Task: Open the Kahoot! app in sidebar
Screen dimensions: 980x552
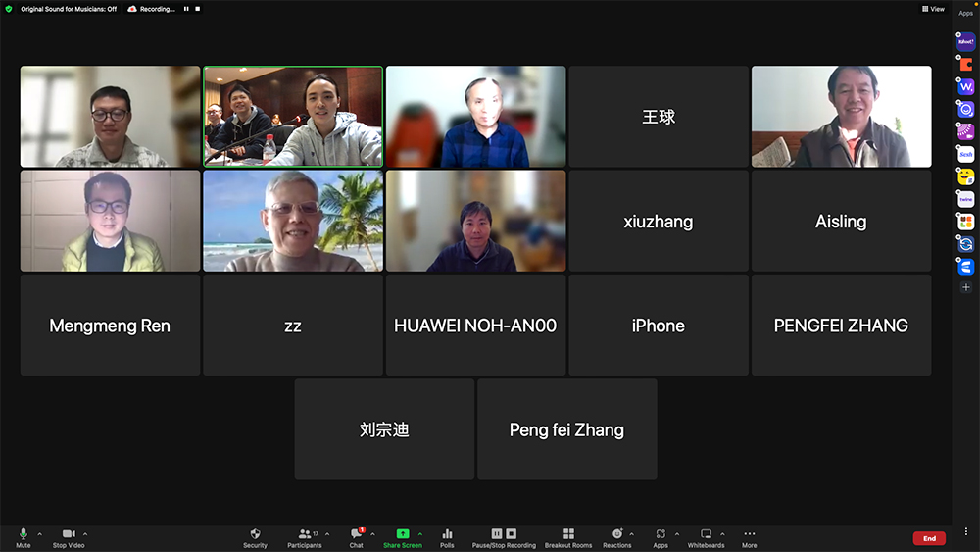Action: [x=965, y=42]
